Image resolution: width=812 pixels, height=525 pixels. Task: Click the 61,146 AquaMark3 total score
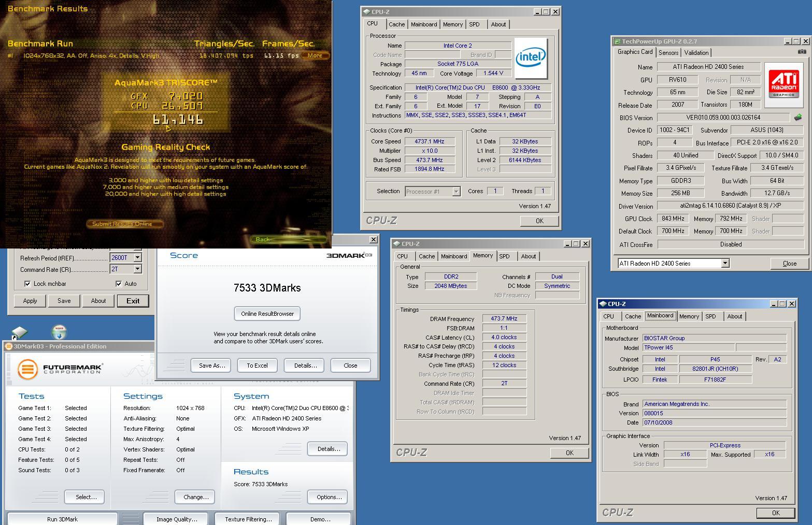(178, 120)
